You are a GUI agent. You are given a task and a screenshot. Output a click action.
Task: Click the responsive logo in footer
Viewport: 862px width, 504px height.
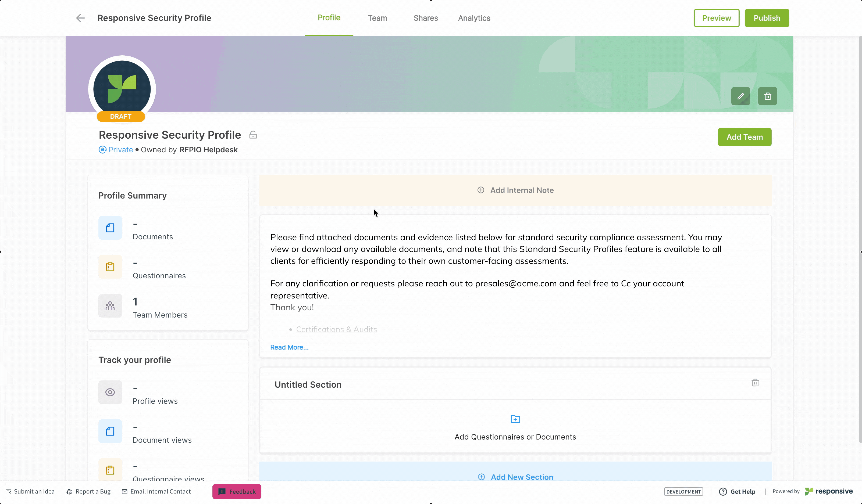click(x=828, y=491)
